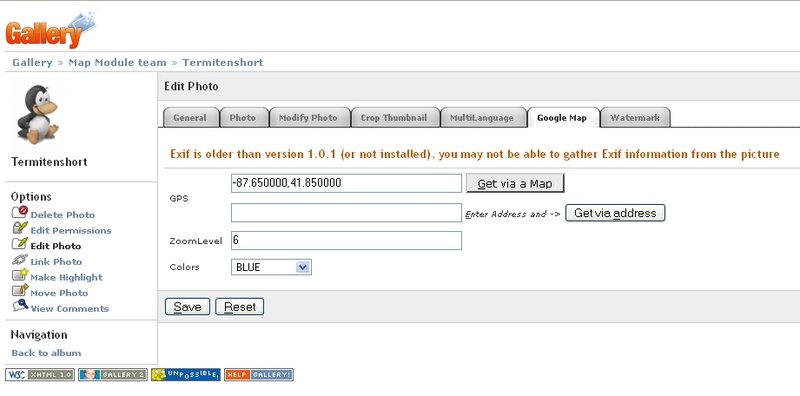The image size is (800, 396).
Task: Switch to the Watermark tab
Action: pyautogui.click(x=635, y=117)
